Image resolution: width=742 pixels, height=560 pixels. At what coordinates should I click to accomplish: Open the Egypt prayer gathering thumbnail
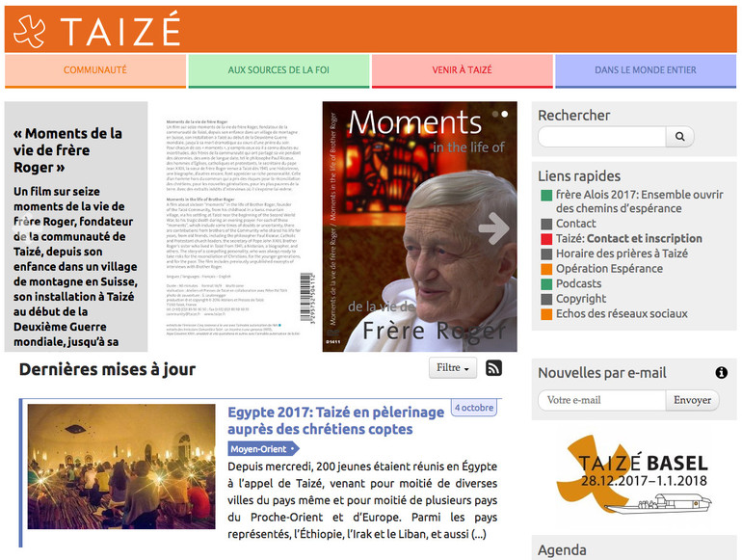(121, 467)
